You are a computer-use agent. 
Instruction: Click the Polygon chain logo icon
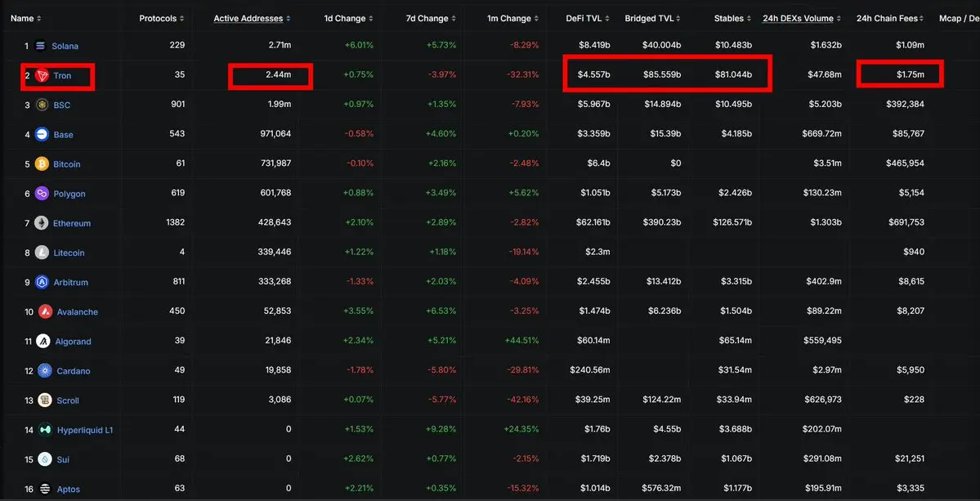(42, 194)
